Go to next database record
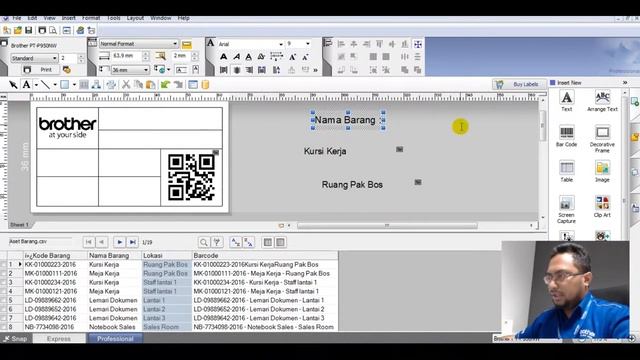Image resolution: width=640 pixels, height=360 pixels. [x=119, y=242]
